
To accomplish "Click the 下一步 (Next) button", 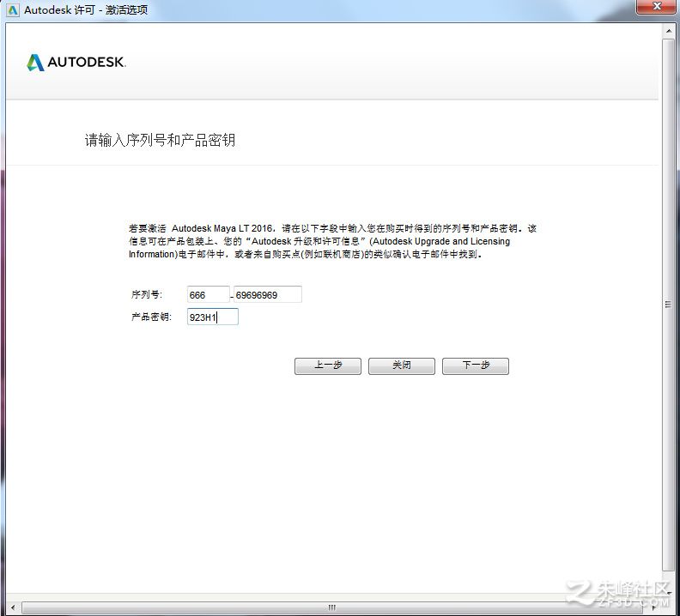I will [x=476, y=365].
